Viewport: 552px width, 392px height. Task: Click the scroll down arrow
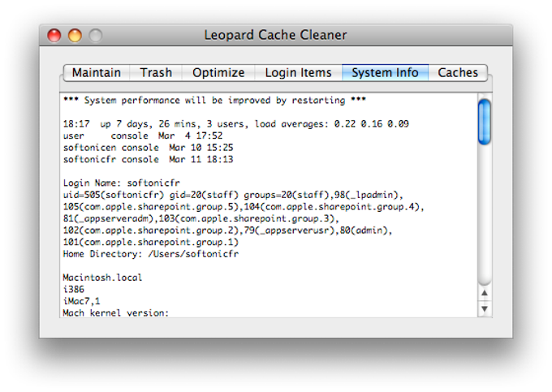[x=485, y=308]
